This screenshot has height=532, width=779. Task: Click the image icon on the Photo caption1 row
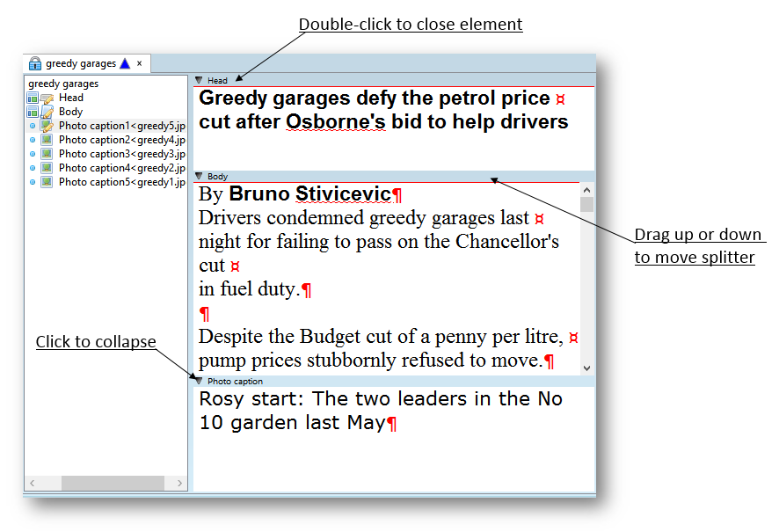click(x=47, y=126)
